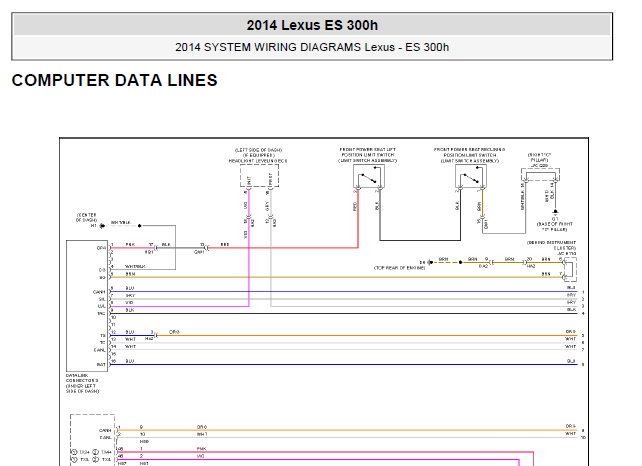
Task: Click the "(TOP REAR OF ENGINE)" label
Action: [x=400, y=268]
